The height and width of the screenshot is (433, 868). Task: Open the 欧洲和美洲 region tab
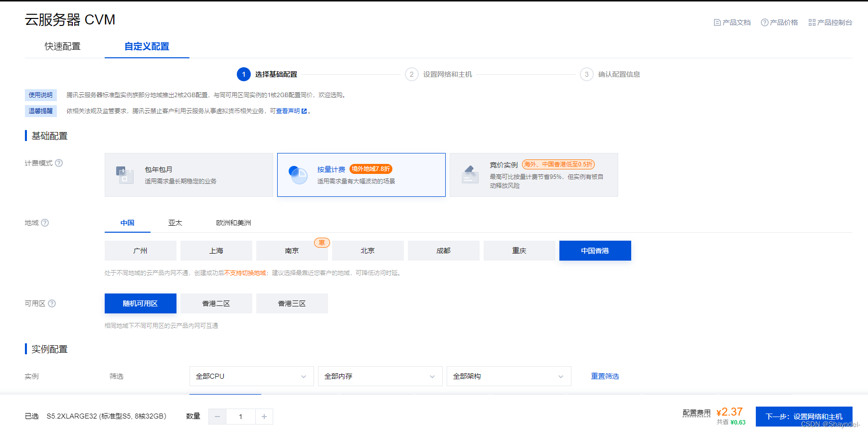point(234,223)
